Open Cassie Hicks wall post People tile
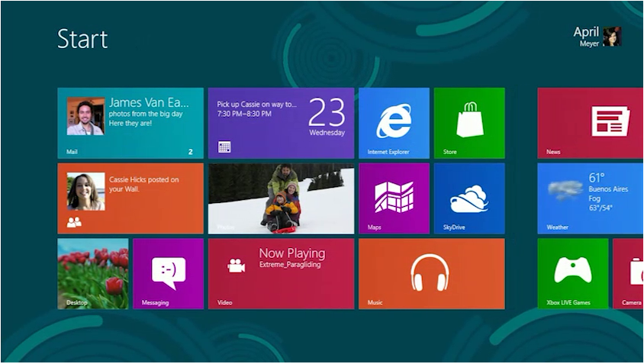 (x=130, y=198)
